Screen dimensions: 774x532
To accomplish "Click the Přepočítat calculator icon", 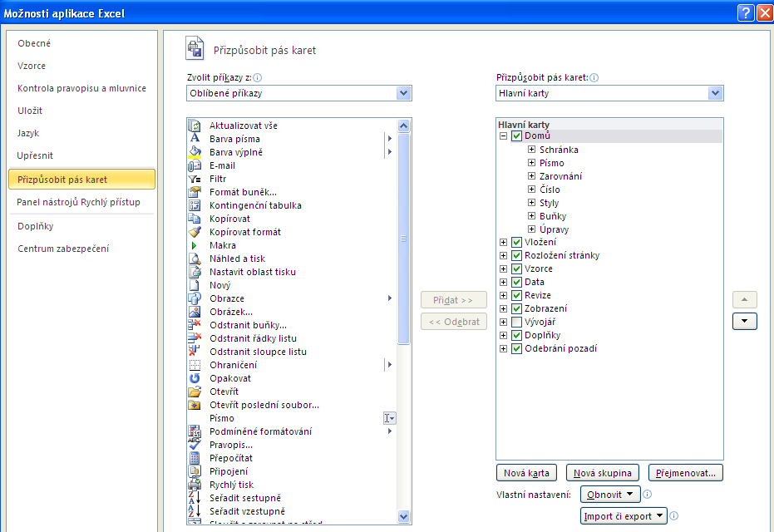I will point(195,458).
